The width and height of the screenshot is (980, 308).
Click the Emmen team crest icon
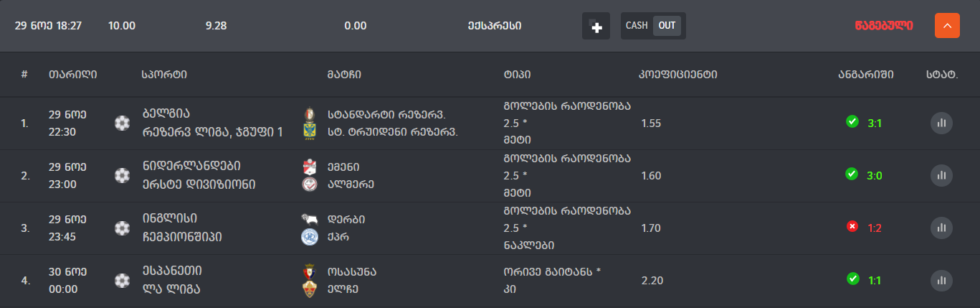coord(310,167)
